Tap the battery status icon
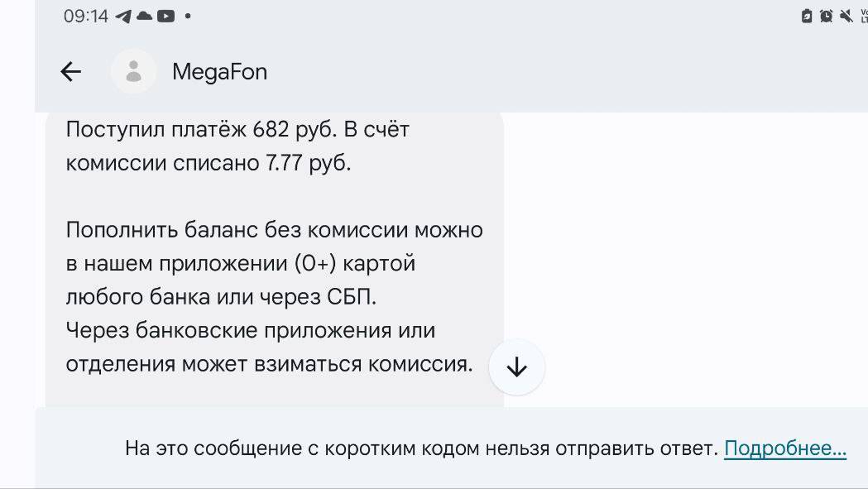The image size is (868, 489). (x=807, y=16)
